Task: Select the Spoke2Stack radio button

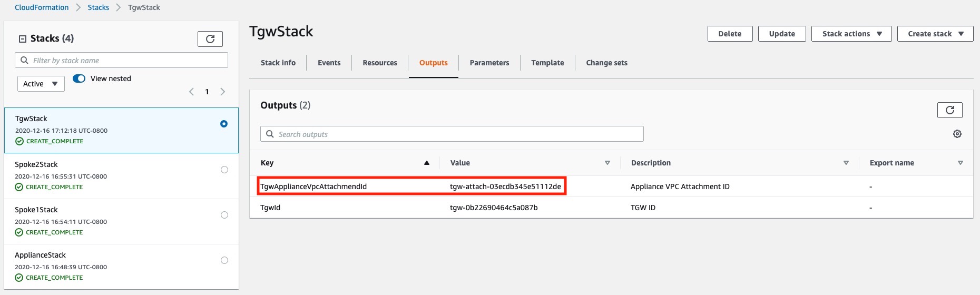Action: tap(224, 170)
